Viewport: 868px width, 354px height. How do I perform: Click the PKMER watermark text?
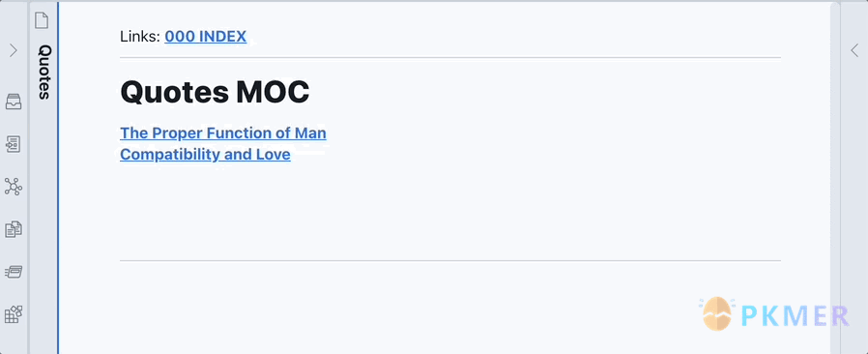point(795,315)
